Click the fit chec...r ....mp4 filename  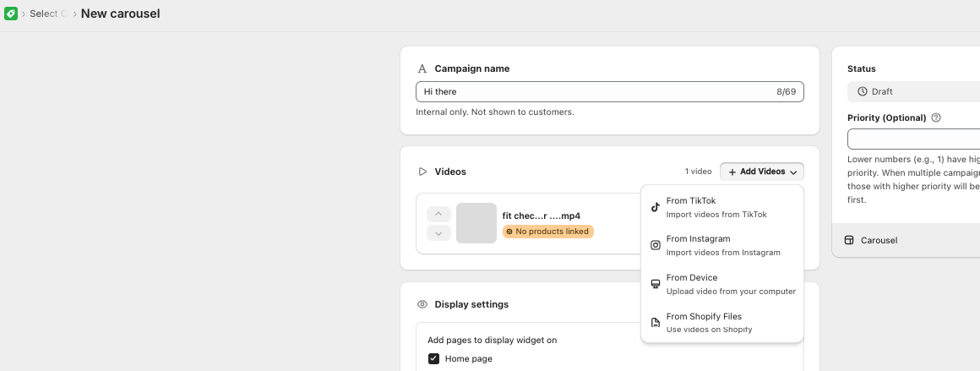(x=542, y=216)
